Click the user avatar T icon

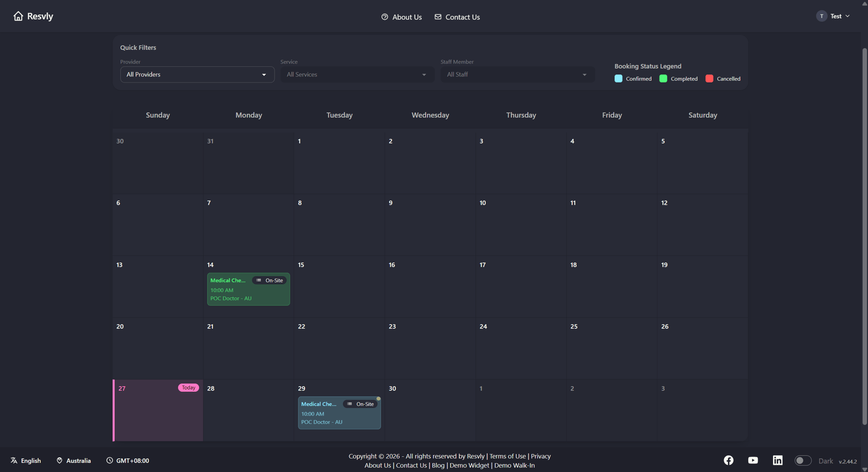coord(821,16)
